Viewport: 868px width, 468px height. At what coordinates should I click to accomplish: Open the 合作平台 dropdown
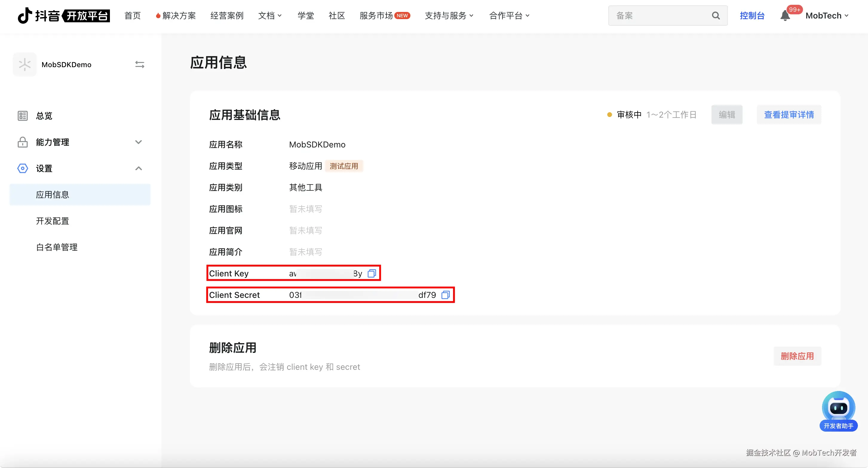pyautogui.click(x=510, y=16)
